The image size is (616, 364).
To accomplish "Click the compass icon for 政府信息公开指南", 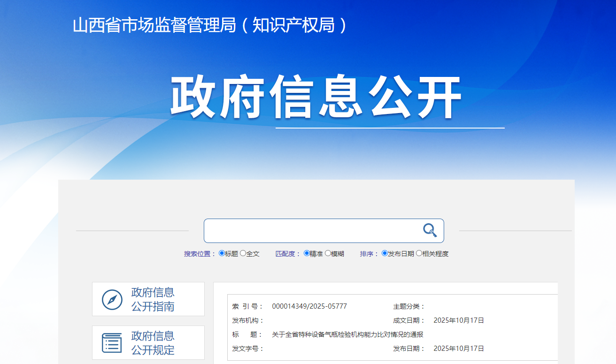I will tap(112, 299).
